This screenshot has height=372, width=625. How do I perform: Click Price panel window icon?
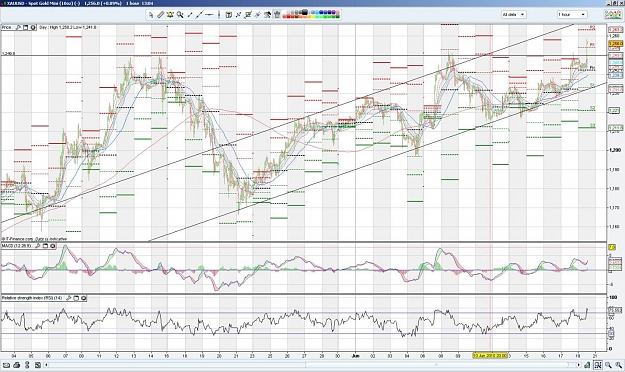(25, 28)
